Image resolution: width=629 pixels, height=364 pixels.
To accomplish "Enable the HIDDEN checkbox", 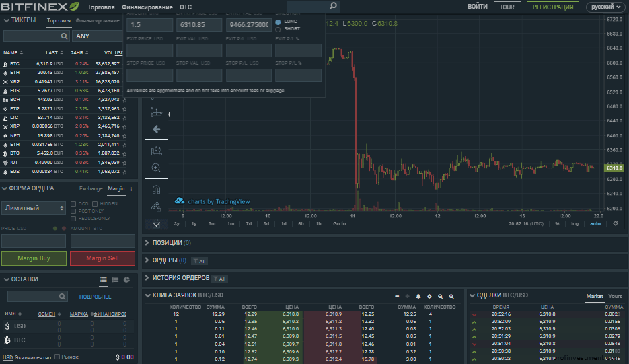I will [95, 204].
